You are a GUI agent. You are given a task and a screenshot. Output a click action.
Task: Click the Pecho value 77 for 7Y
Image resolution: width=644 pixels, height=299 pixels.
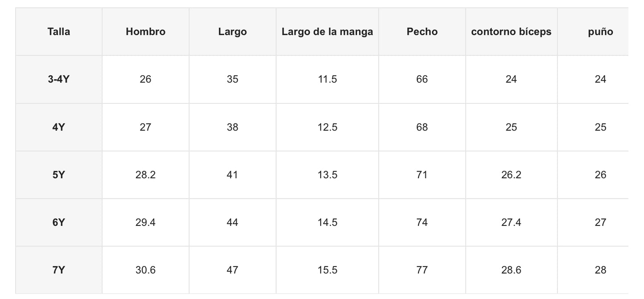tap(422, 270)
